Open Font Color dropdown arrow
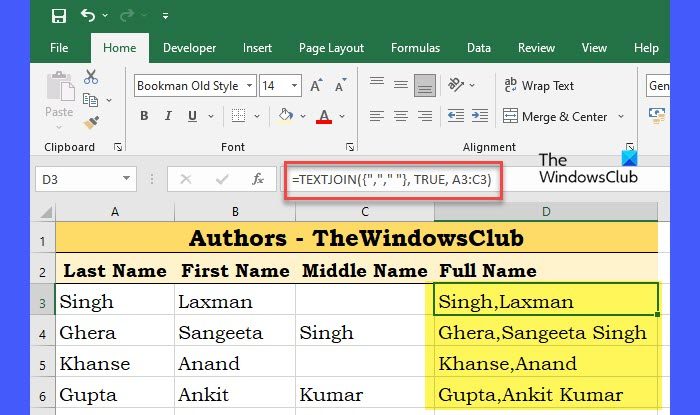 (x=342, y=116)
